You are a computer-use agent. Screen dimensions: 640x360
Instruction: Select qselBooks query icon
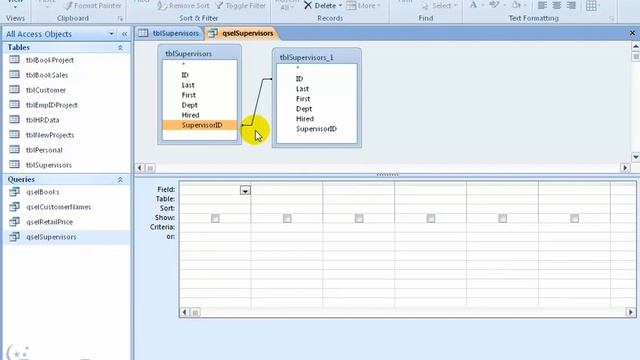pyautogui.click(x=14, y=191)
